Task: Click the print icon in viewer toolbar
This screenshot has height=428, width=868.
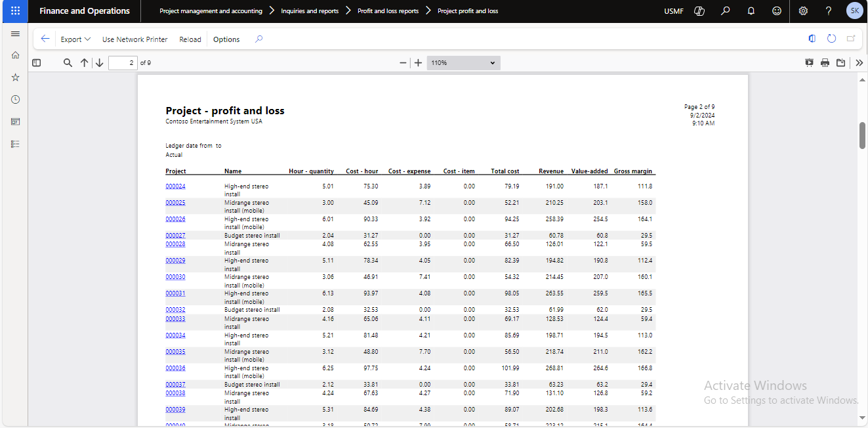Action: 825,63
